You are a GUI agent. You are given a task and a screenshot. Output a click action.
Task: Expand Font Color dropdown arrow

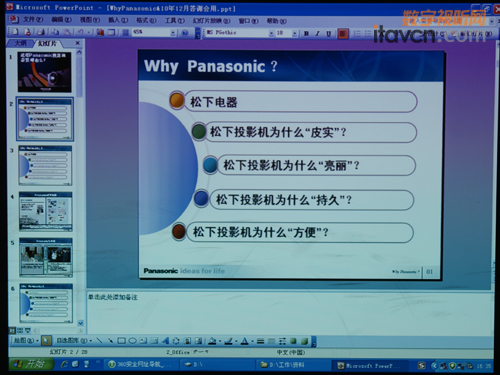(252, 341)
